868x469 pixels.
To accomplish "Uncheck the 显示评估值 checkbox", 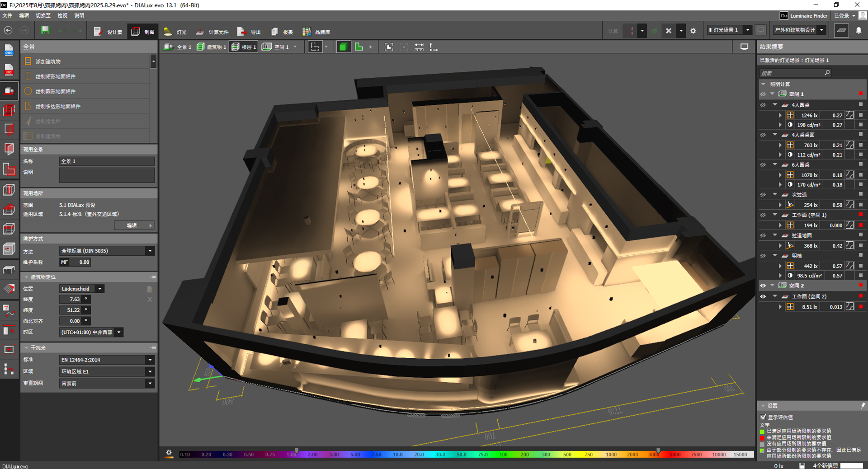I will pyautogui.click(x=764, y=417).
